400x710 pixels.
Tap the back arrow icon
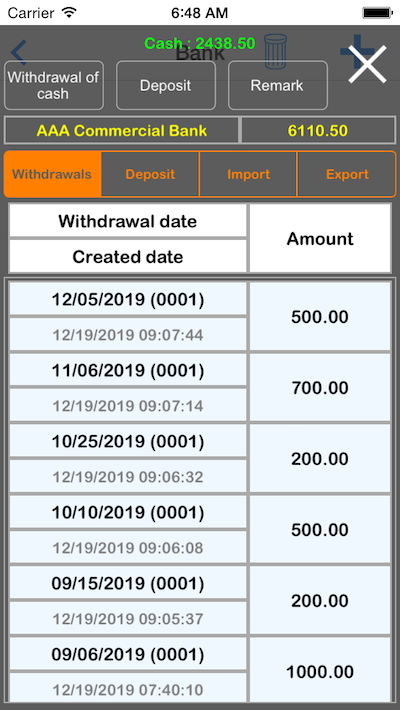click(19, 52)
